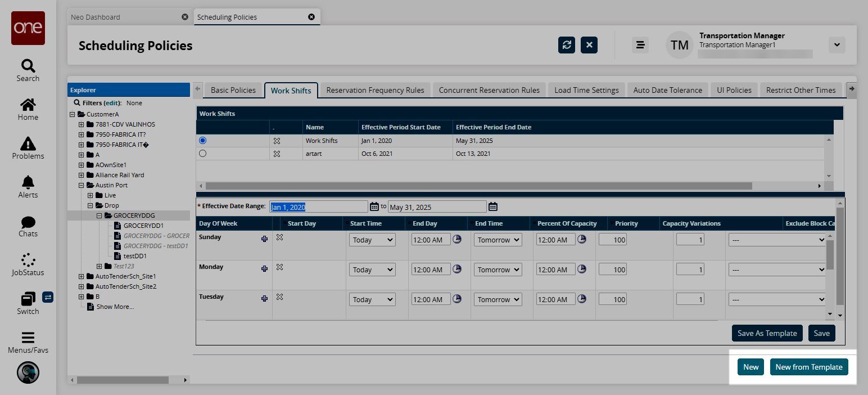Collapse the Austin Port tree node

(x=82, y=185)
